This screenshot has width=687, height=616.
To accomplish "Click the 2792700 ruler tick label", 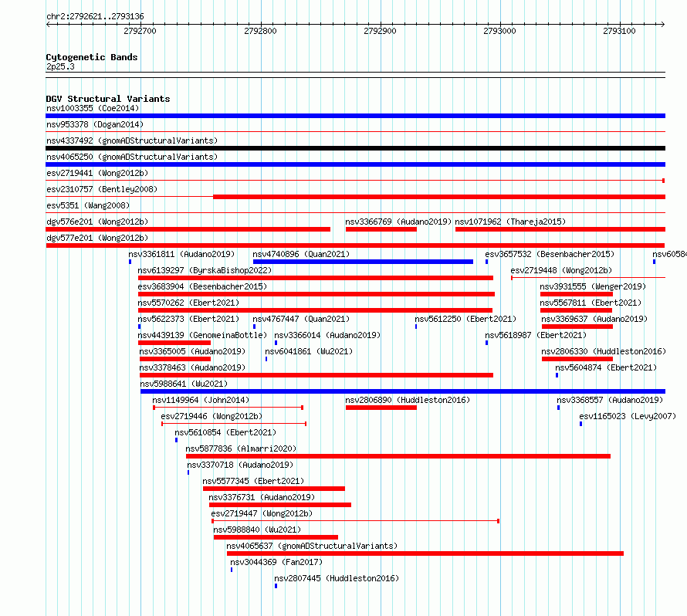I will (x=140, y=31).
